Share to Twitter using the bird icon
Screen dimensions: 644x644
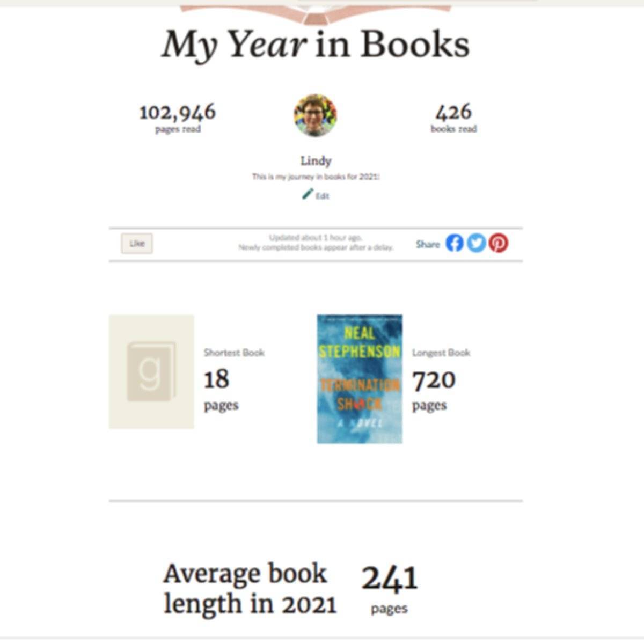(x=476, y=243)
